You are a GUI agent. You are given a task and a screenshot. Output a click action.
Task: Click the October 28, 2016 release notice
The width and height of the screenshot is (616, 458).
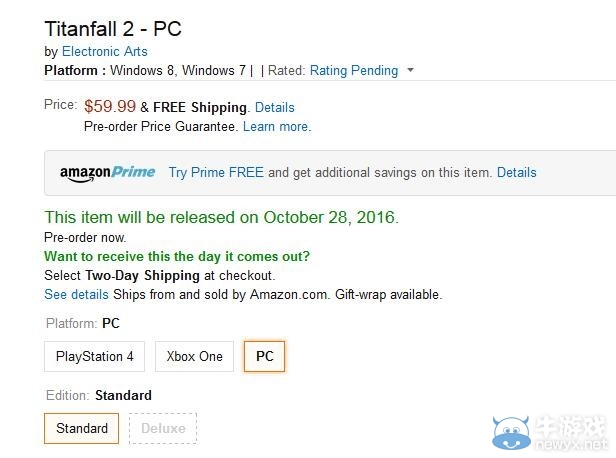click(x=222, y=217)
